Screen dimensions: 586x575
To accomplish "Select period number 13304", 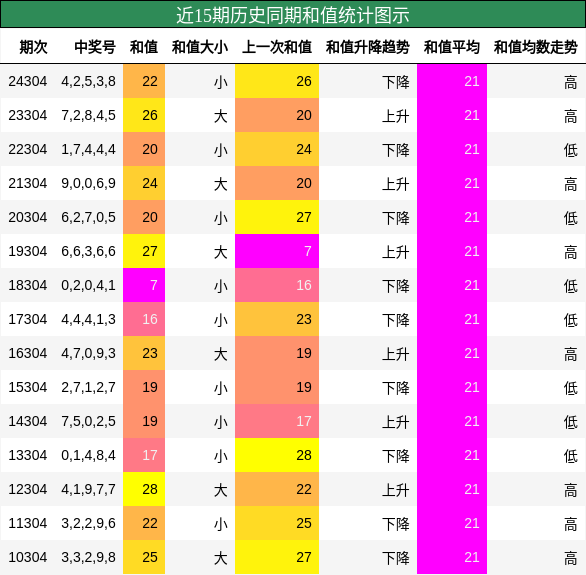I will (28, 455).
